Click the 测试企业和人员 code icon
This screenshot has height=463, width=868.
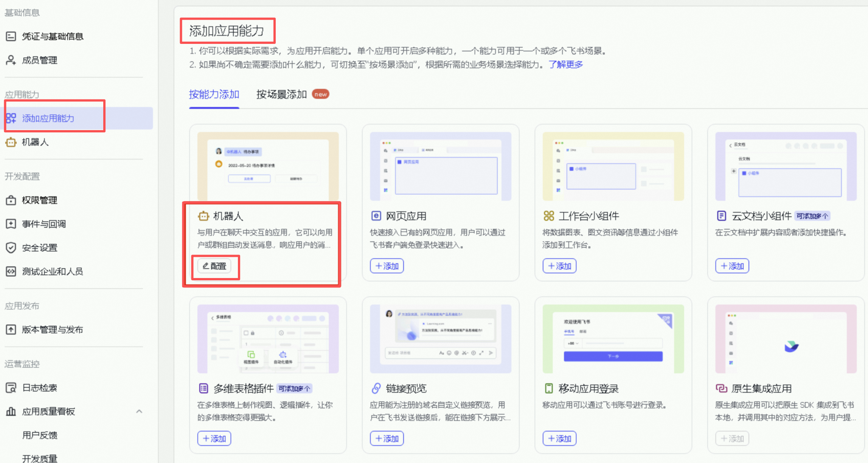pyautogui.click(x=11, y=272)
